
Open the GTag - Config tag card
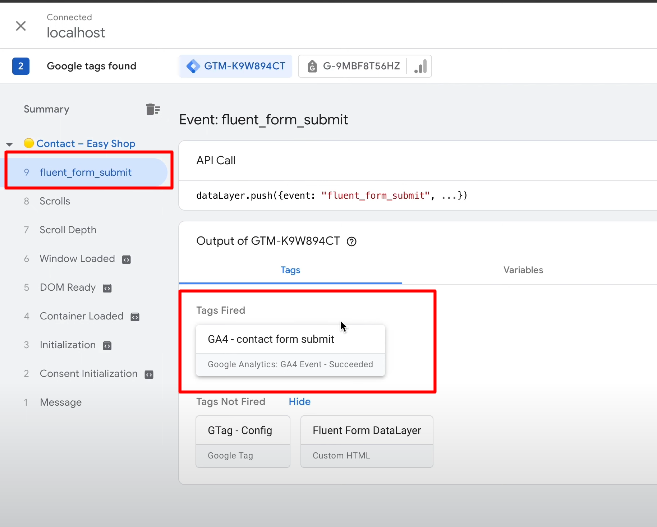pyautogui.click(x=242, y=441)
